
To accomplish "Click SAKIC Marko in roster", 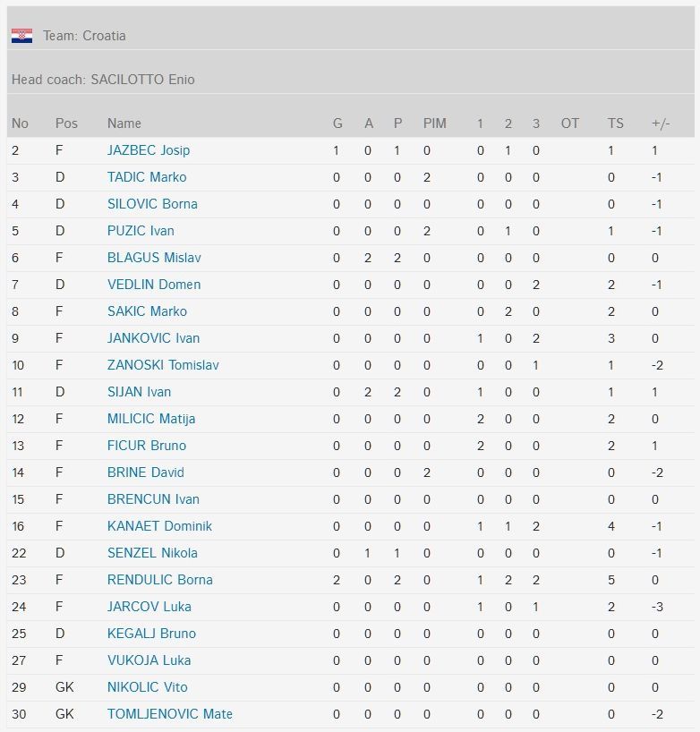I will pos(147,311).
